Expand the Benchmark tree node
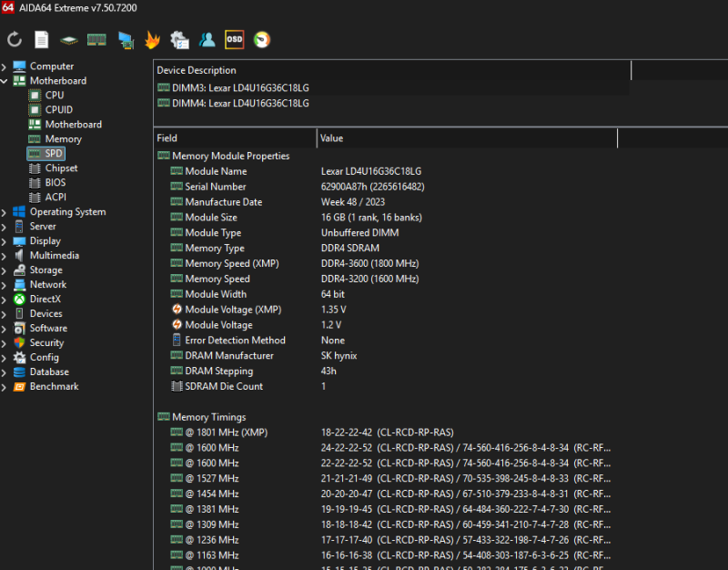 coord(5,387)
